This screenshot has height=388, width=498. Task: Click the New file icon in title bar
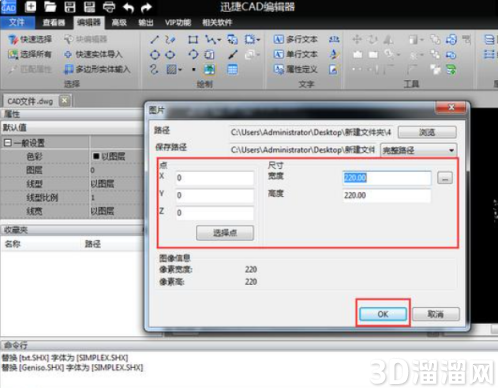tap(30, 6)
